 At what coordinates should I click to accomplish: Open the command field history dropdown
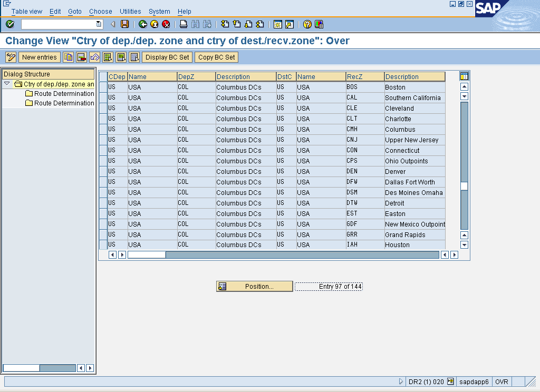(x=99, y=24)
